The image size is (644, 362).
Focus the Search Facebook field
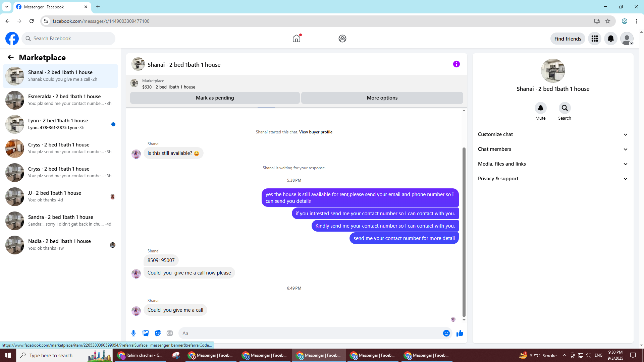[68, 39]
